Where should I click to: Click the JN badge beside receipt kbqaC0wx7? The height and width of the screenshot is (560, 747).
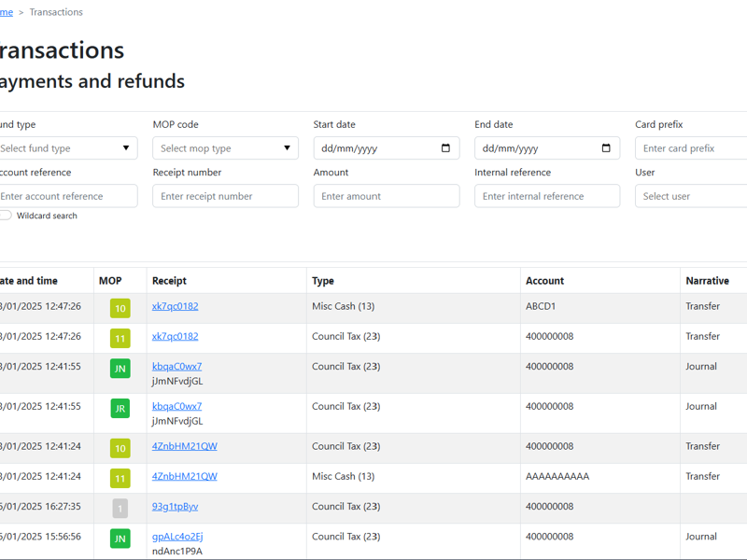(120, 369)
